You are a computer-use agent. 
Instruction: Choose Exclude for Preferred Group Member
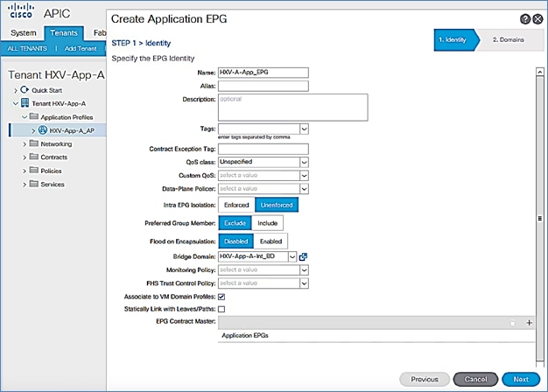tap(235, 223)
